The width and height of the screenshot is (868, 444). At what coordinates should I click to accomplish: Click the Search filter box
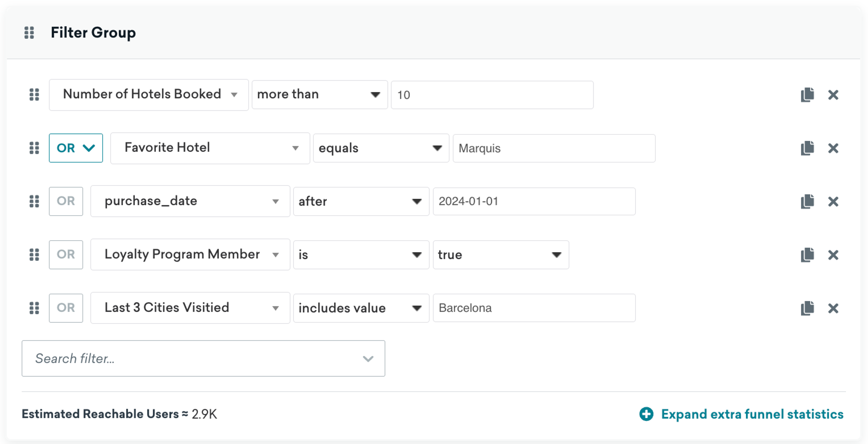pyautogui.click(x=203, y=358)
